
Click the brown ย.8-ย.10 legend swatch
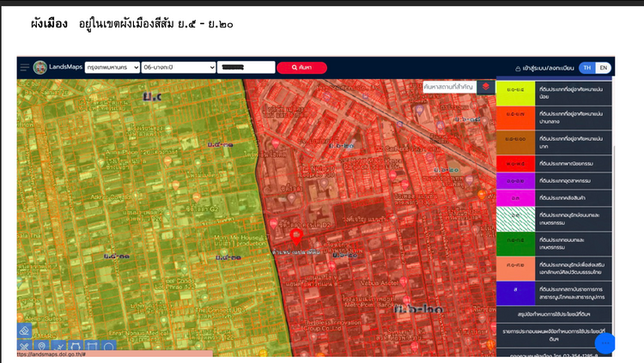tap(515, 142)
